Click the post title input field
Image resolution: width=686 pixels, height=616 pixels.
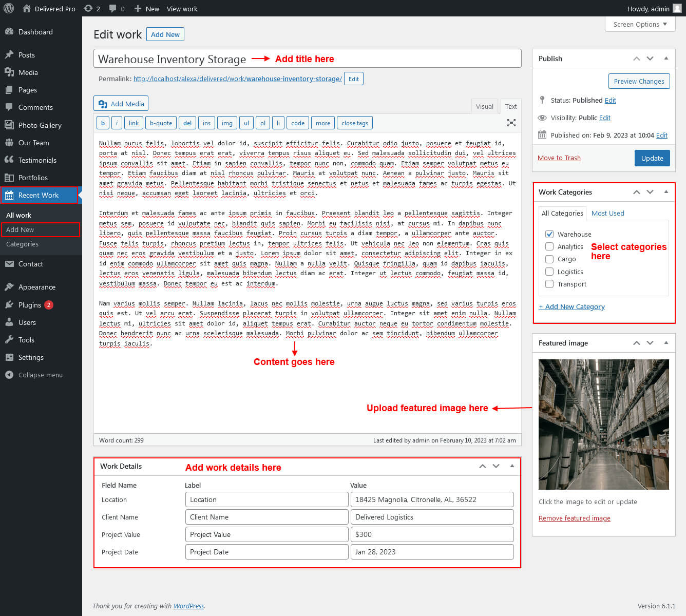click(307, 59)
